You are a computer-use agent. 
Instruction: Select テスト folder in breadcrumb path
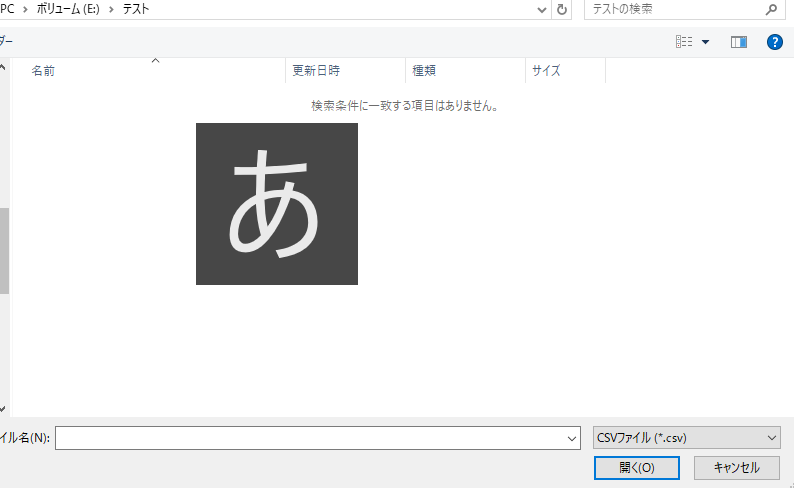(x=136, y=9)
